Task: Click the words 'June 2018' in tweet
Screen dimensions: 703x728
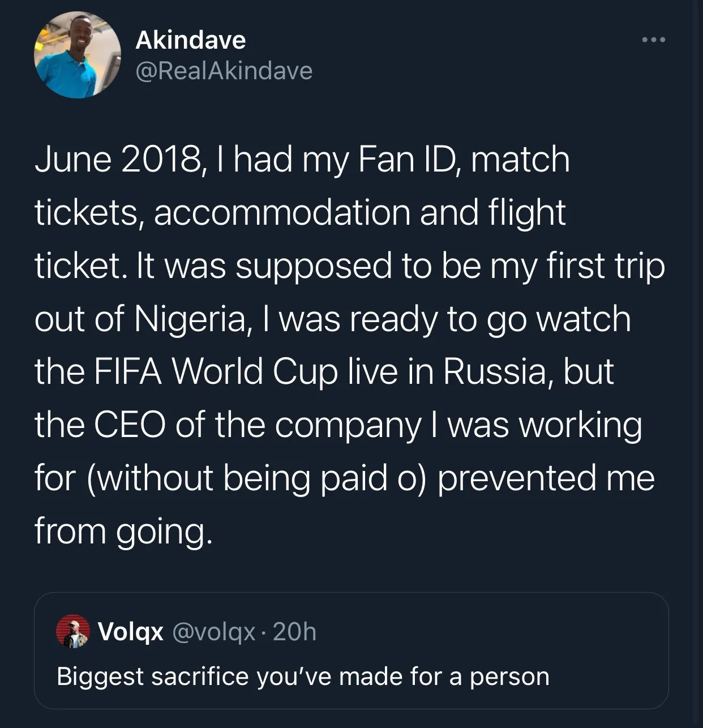Action: tap(117, 160)
